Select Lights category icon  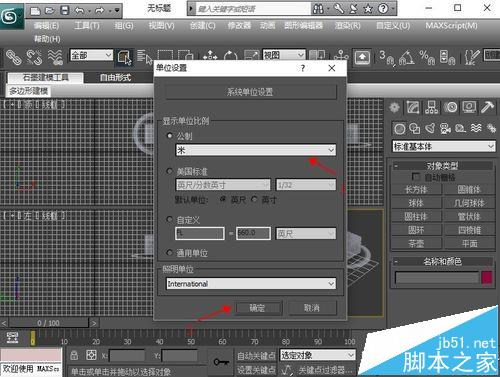tap(430, 129)
